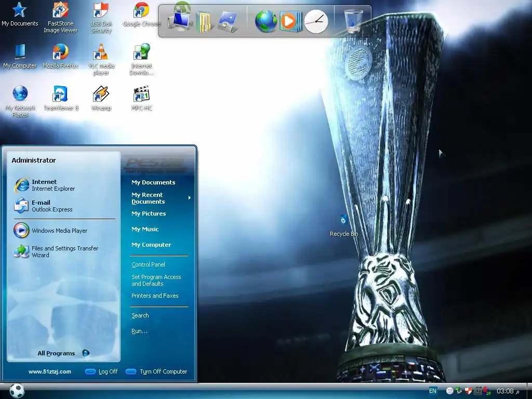Click the red S tray icon
532x399 pixels.
point(486,391)
